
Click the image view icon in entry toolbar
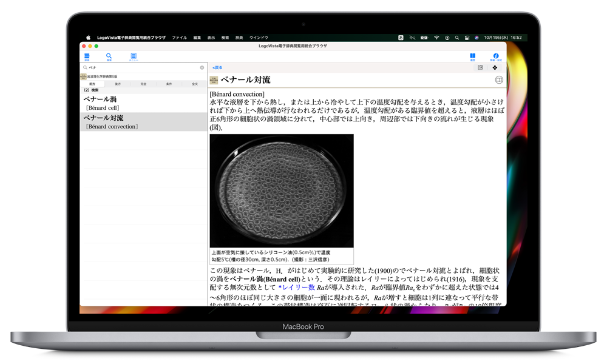coord(480,67)
